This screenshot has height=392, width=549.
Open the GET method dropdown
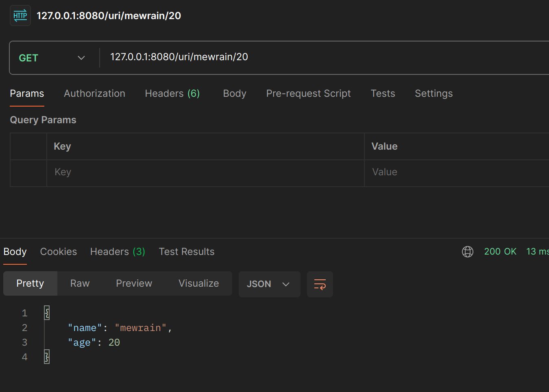click(52, 58)
